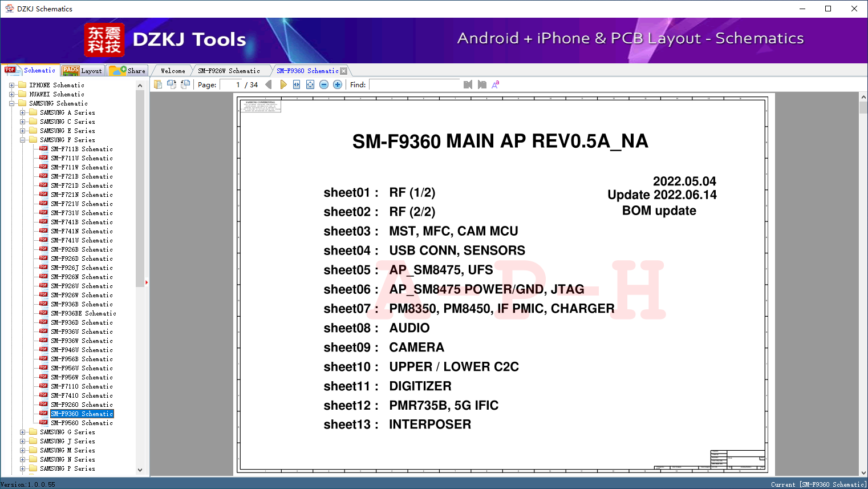This screenshot has width=868, height=489.
Task: Expand the SAMSUNG M Series node
Action: click(22, 450)
